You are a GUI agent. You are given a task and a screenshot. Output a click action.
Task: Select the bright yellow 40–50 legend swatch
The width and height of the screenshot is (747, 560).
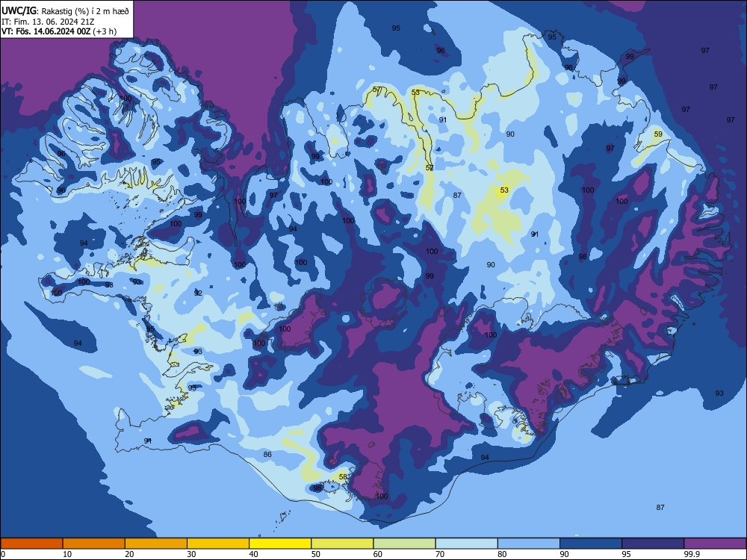[x=280, y=544]
